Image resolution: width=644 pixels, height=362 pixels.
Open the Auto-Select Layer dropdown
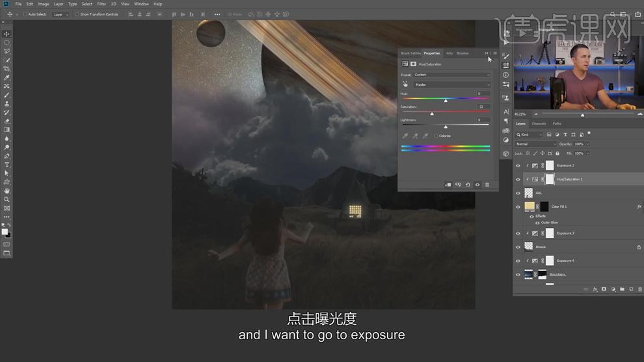coord(60,14)
